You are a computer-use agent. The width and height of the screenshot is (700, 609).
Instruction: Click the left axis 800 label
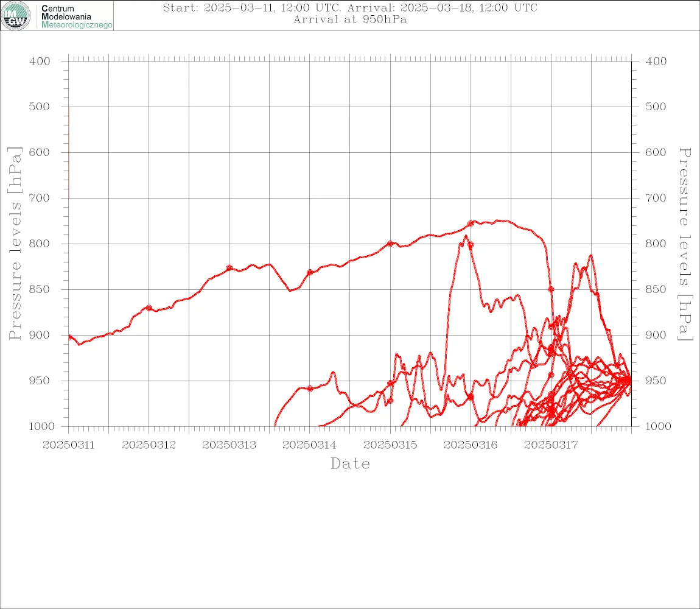click(x=40, y=244)
